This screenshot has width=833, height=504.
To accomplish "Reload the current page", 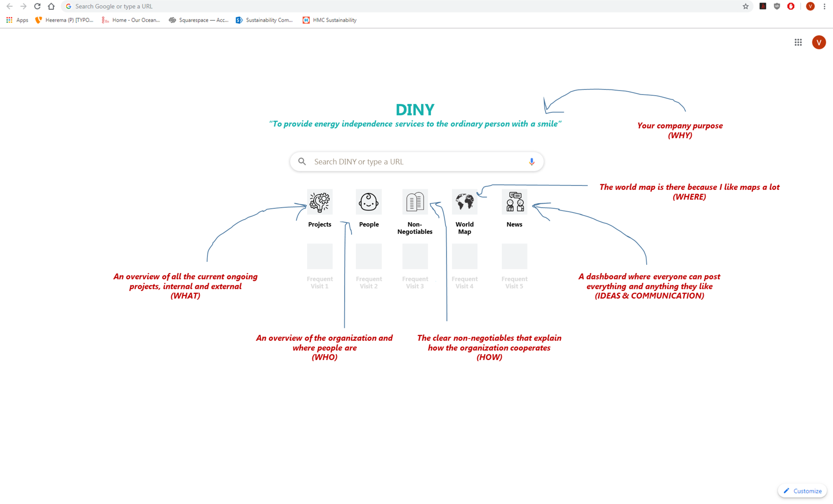I will 37,6.
